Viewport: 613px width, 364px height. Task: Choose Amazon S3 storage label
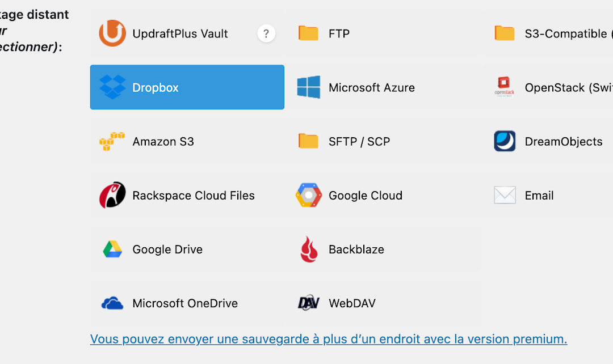point(163,142)
